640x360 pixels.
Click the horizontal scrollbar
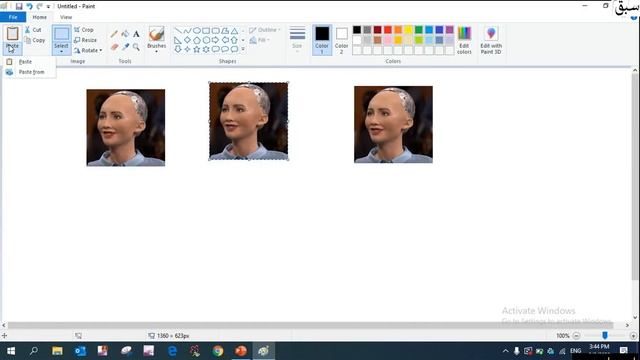(x=310, y=325)
